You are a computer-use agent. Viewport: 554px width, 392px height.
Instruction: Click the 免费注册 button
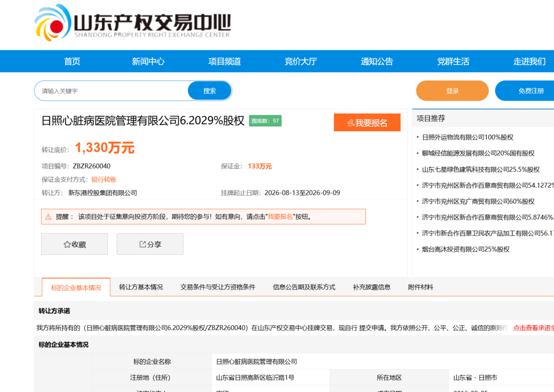pos(525,91)
